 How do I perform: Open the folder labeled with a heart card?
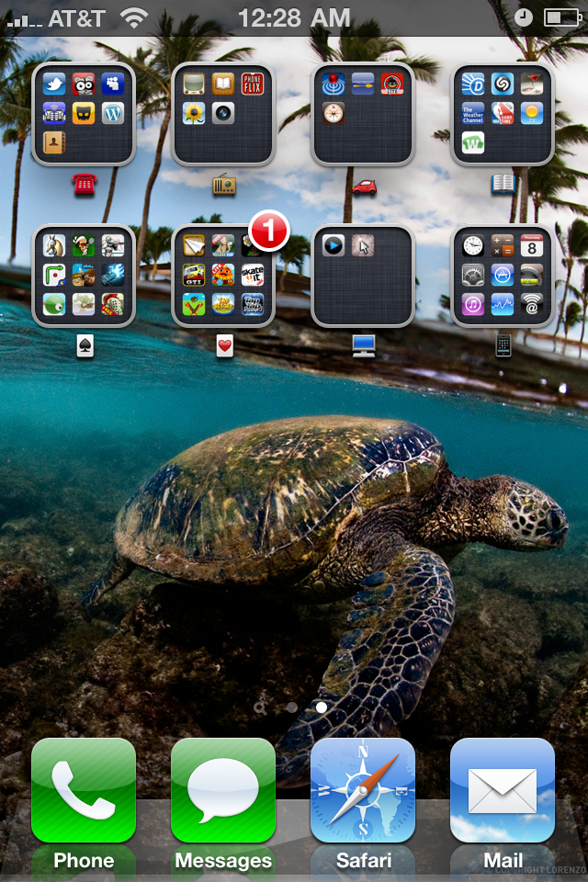223,276
